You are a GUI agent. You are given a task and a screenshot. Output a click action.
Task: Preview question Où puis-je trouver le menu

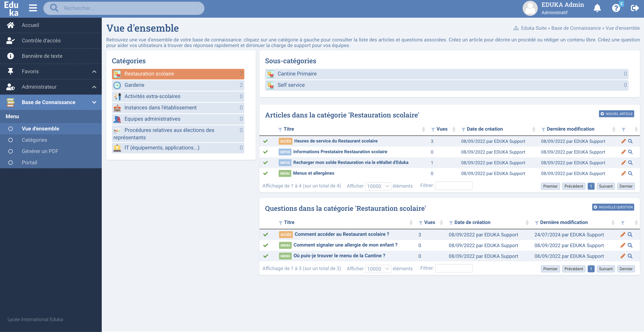coord(630,256)
